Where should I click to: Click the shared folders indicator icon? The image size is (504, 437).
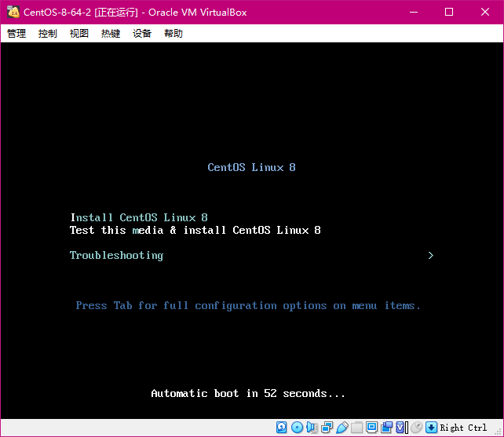(356, 428)
